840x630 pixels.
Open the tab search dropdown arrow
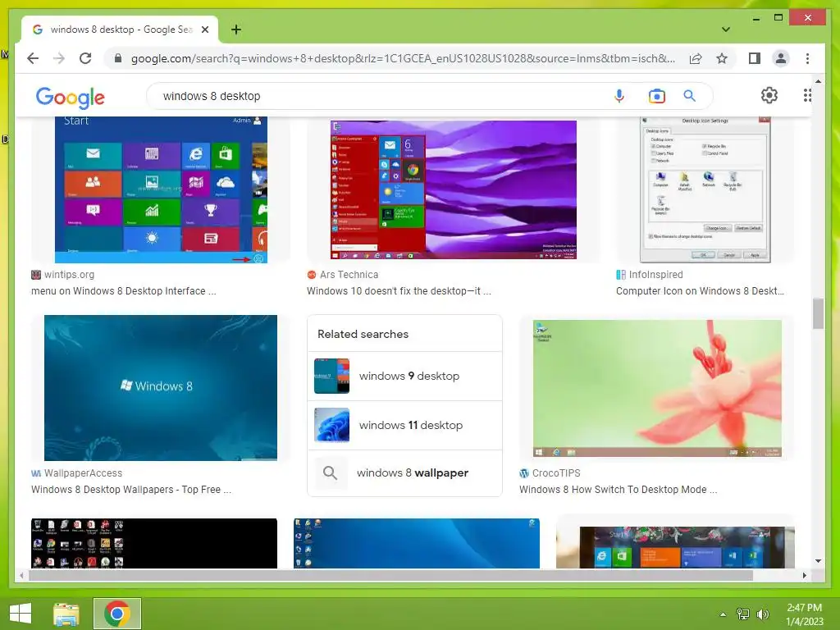pyautogui.click(x=725, y=30)
